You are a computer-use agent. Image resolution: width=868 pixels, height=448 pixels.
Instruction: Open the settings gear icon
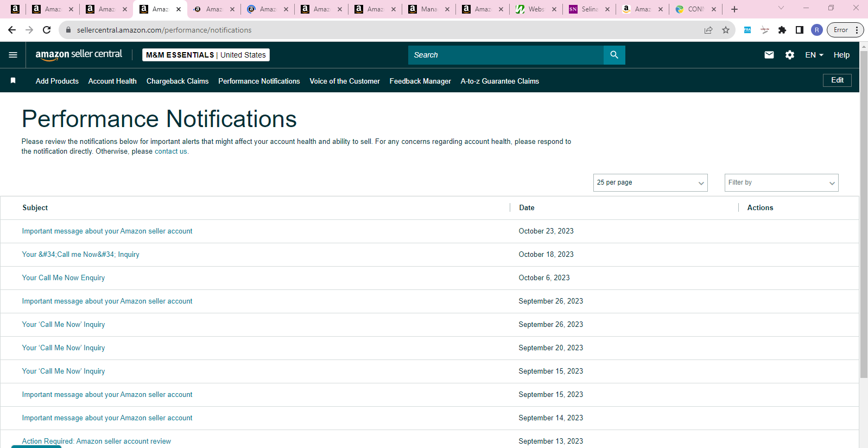(790, 55)
